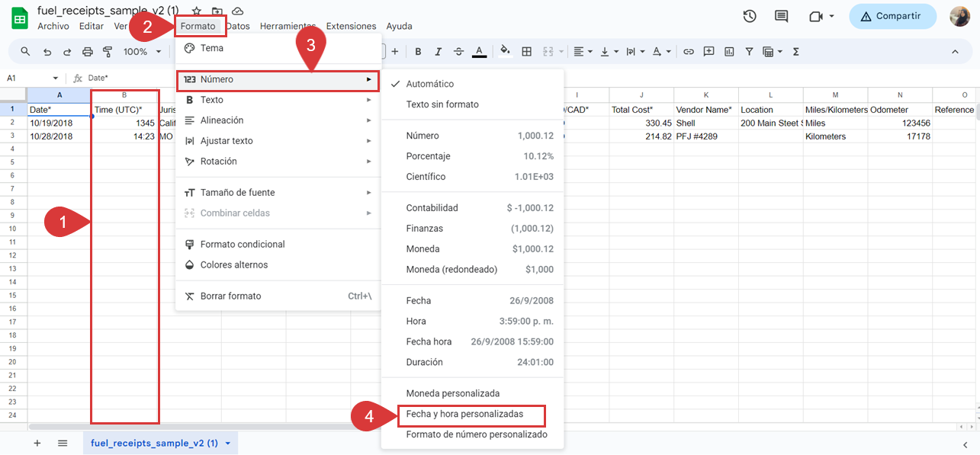Open the functions sigma menu

796,52
